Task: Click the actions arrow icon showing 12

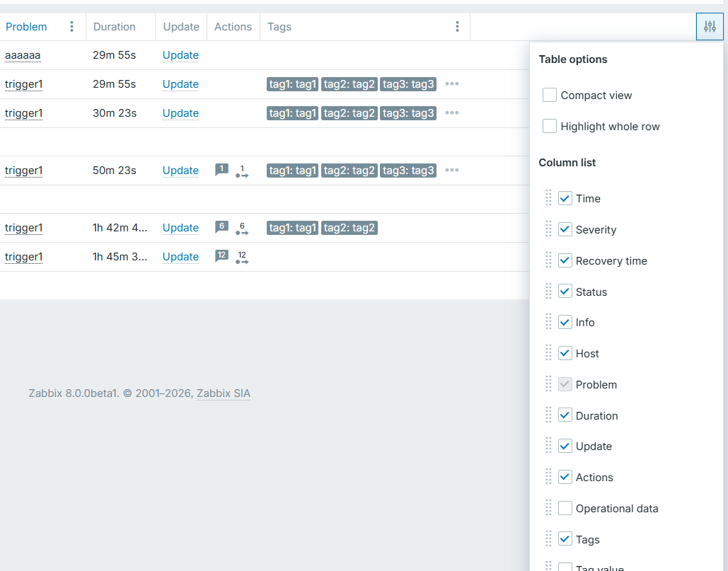Action: pos(242,258)
